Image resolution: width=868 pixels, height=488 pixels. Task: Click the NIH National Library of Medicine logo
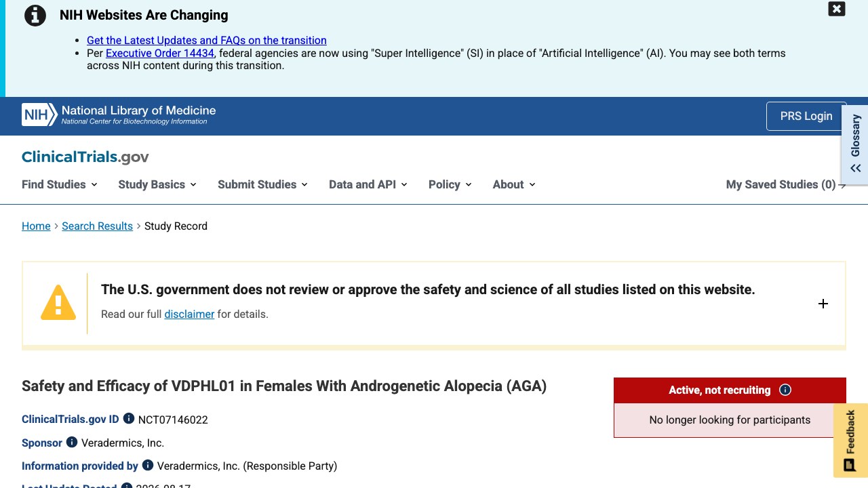point(119,115)
